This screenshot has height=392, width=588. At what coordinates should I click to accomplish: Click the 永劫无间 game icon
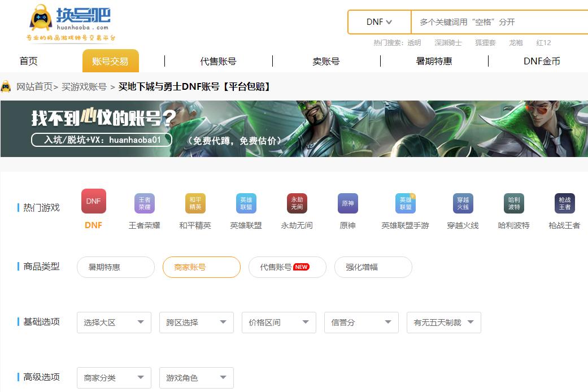pyautogui.click(x=297, y=201)
